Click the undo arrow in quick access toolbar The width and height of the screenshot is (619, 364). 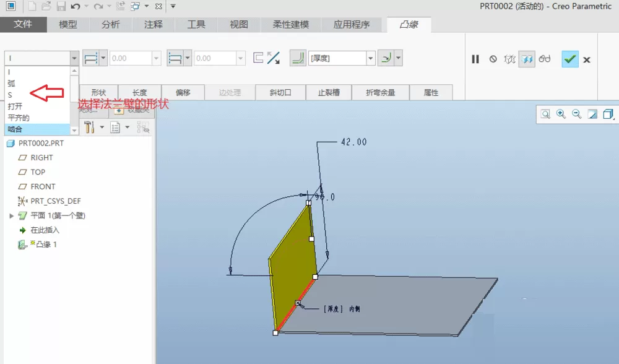(x=75, y=6)
